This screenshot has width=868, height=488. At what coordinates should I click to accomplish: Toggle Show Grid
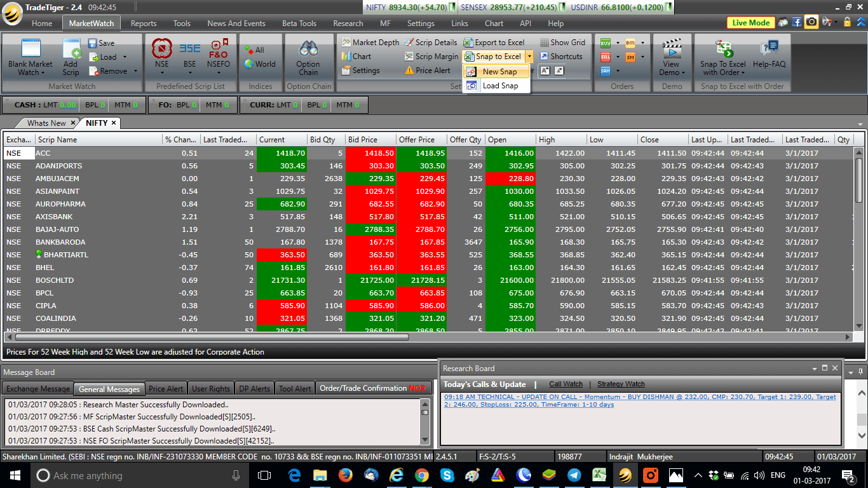point(562,43)
